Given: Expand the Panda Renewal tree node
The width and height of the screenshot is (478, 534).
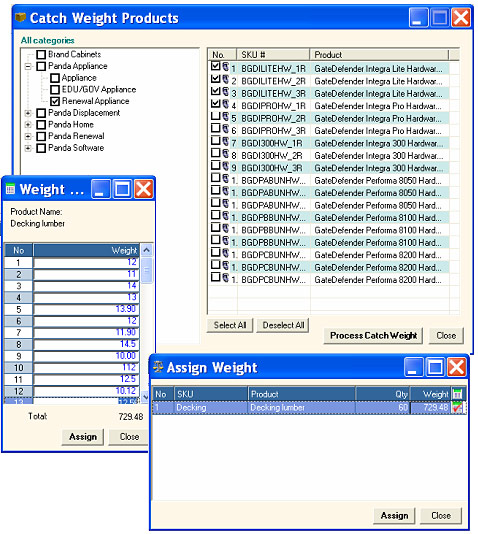Looking at the screenshot, I should point(28,136).
